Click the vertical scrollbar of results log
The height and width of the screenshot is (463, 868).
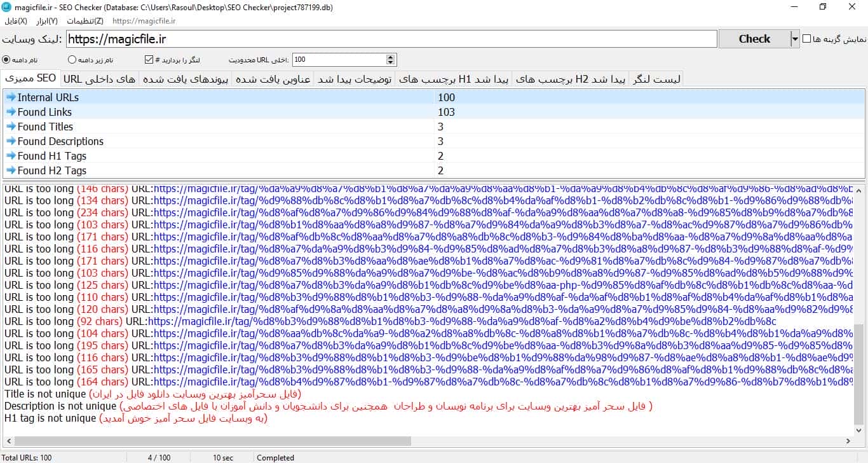tap(859, 310)
